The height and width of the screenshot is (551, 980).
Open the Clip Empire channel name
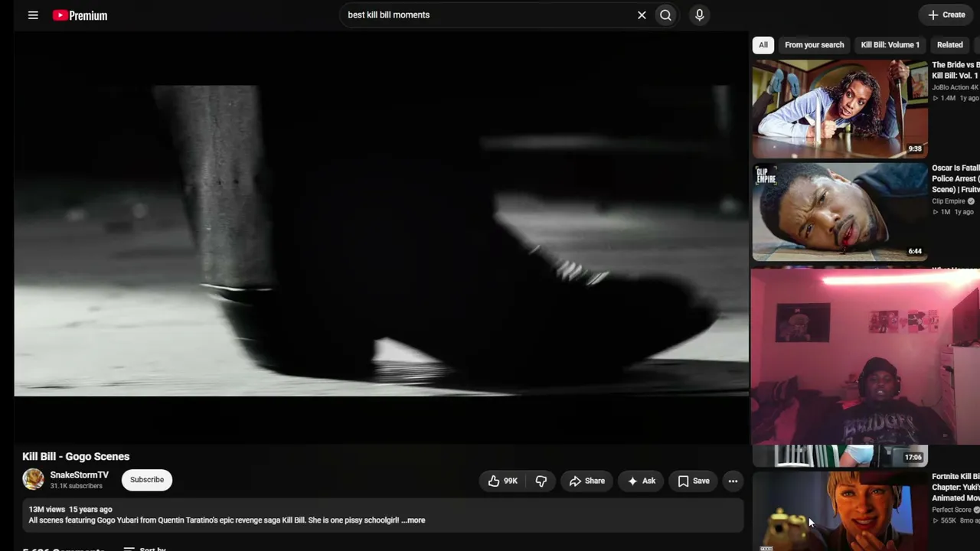pos(949,201)
